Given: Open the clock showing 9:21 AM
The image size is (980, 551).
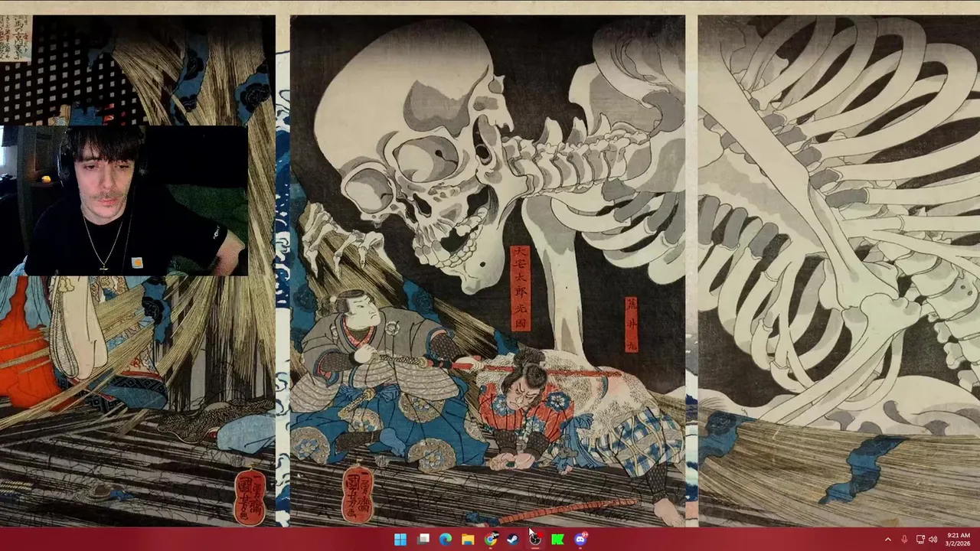Looking at the screenshot, I should pos(959,540).
